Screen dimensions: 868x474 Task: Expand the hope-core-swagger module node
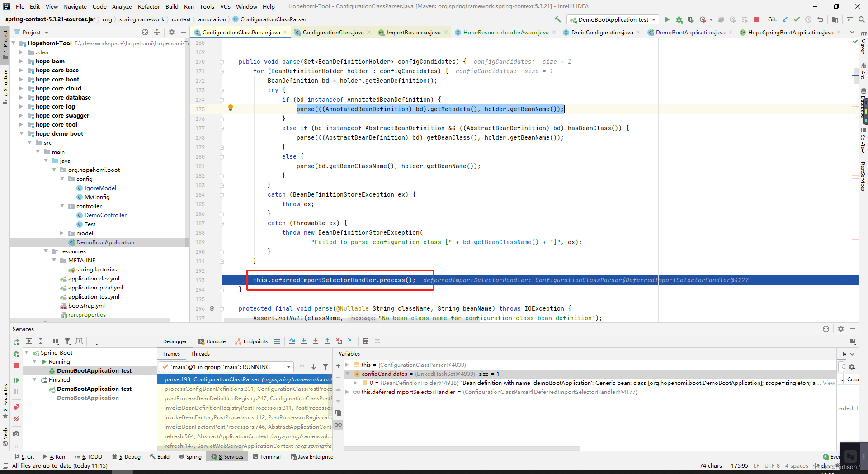pyautogui.click(x=21, y=115)
